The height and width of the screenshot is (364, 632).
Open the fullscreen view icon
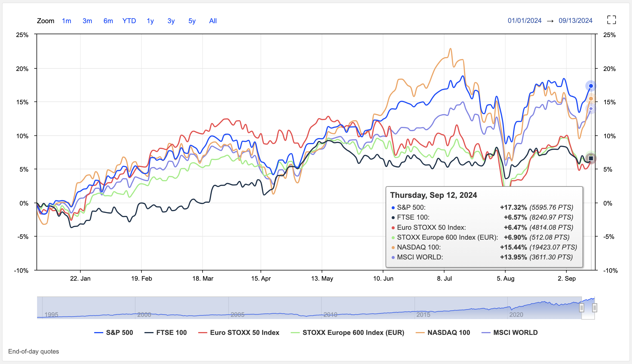point(611,20)
